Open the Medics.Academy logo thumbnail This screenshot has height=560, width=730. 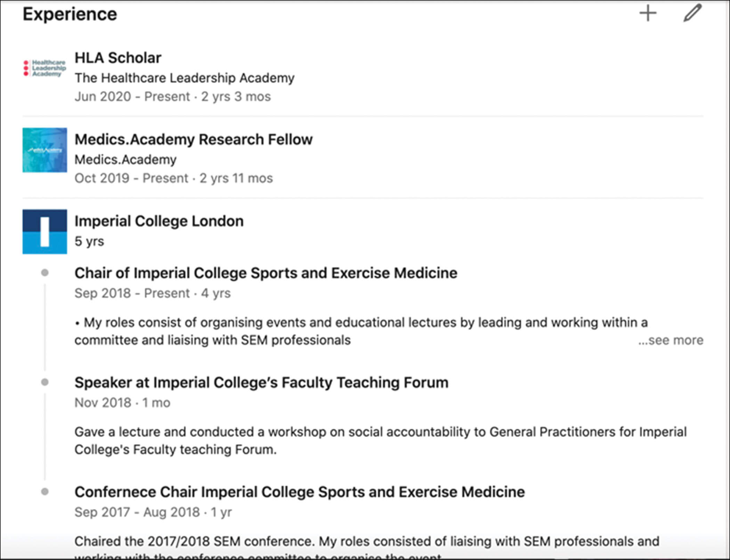pos(44,150)
